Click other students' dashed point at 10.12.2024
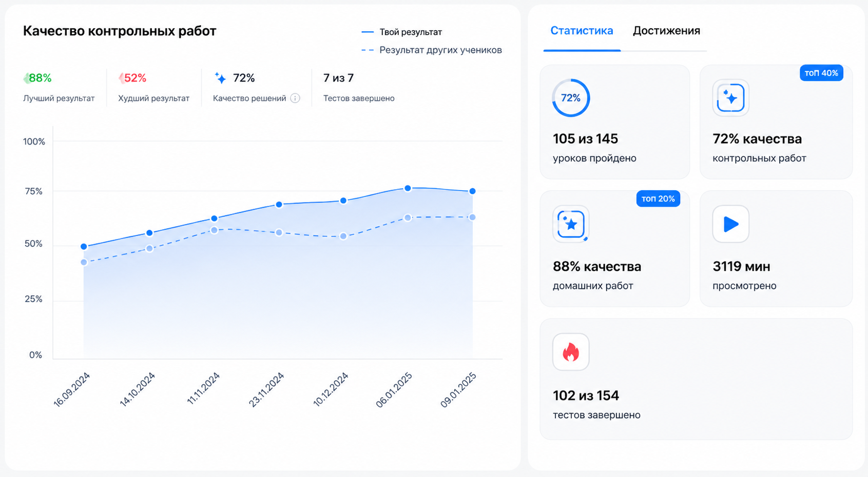The width and height of the screenshot is (868, 477). 343,236
